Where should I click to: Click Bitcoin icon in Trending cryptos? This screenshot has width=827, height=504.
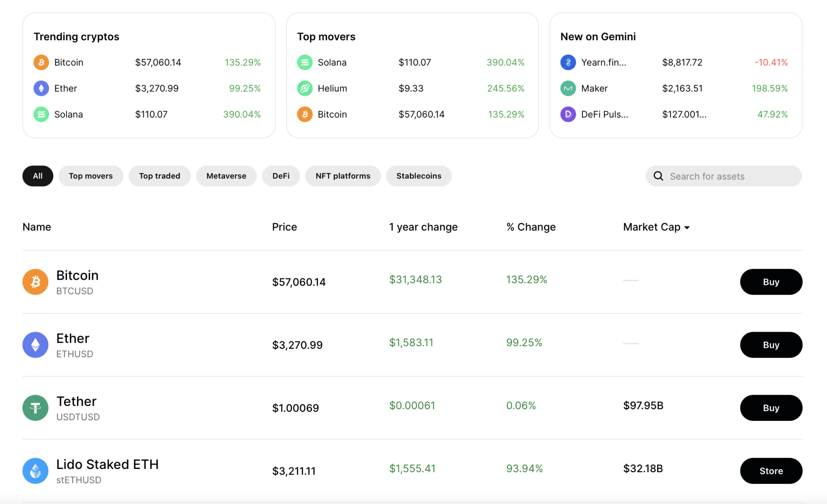(41, 63)
